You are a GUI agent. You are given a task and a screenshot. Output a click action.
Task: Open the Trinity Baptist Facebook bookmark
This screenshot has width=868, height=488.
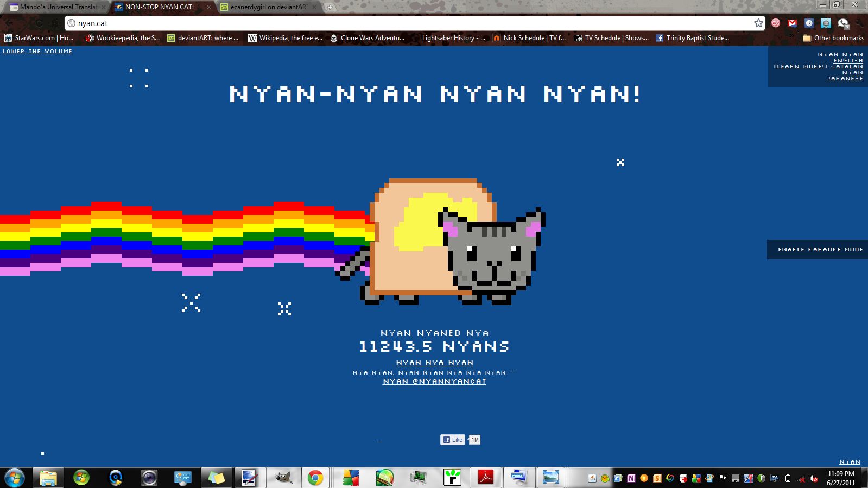tap(692, 38)
